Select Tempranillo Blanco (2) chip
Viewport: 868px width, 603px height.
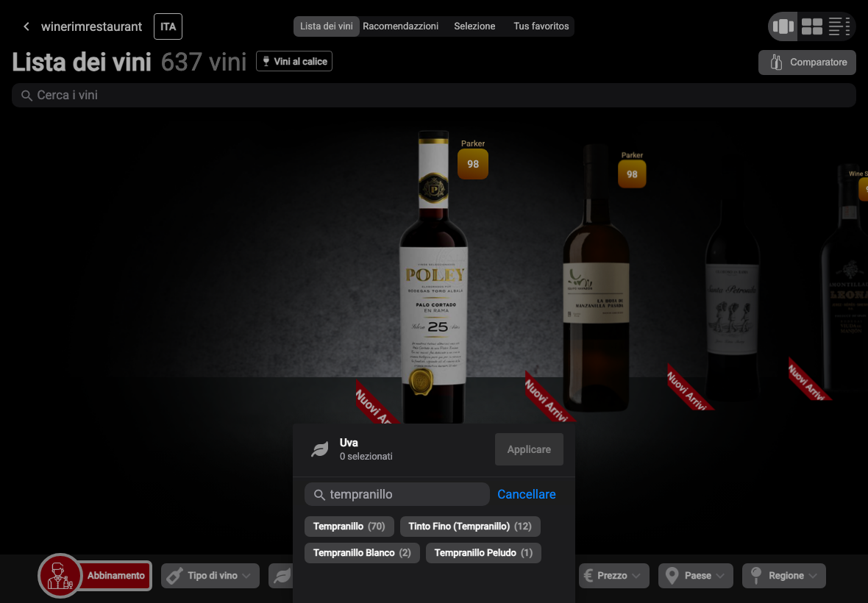tap(362, 553)
